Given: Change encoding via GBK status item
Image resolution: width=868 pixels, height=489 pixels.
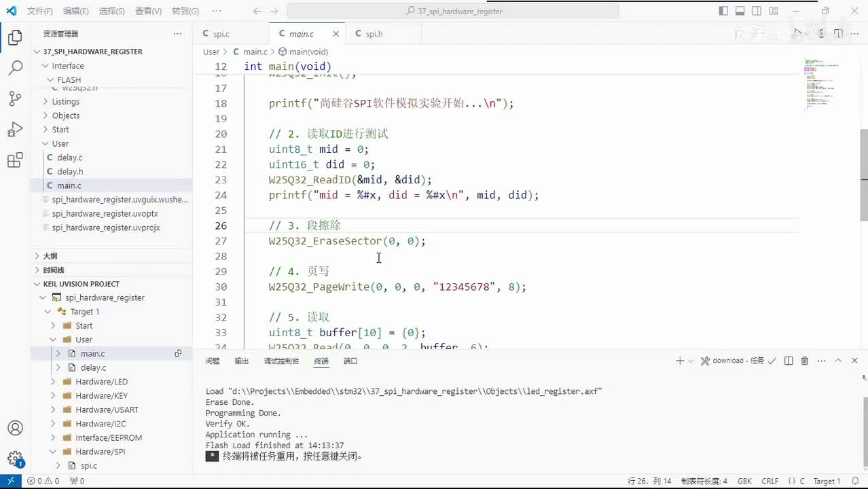Looking at the screenshot, I should pyautogui.click(x=745, y=481).
